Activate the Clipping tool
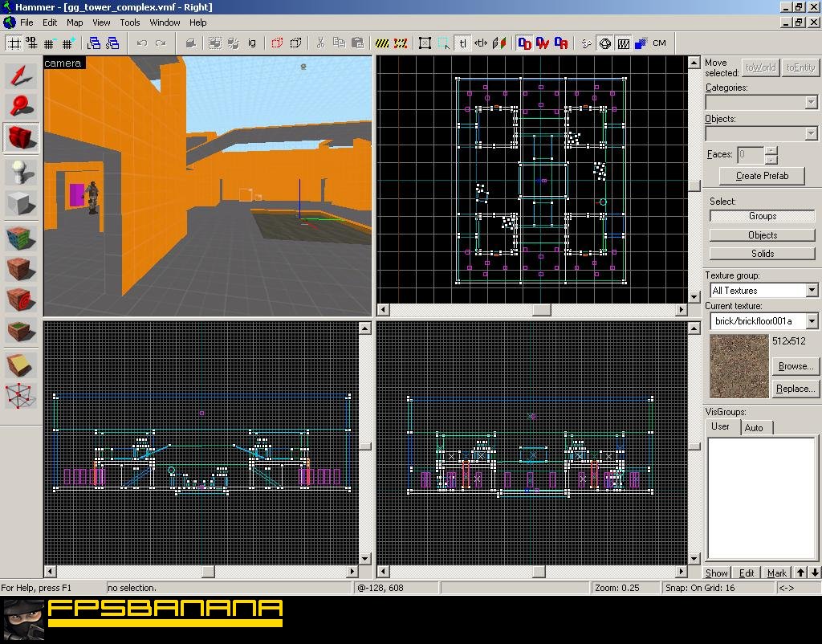This screenshot has height=644, width=822. click(19, 363)
